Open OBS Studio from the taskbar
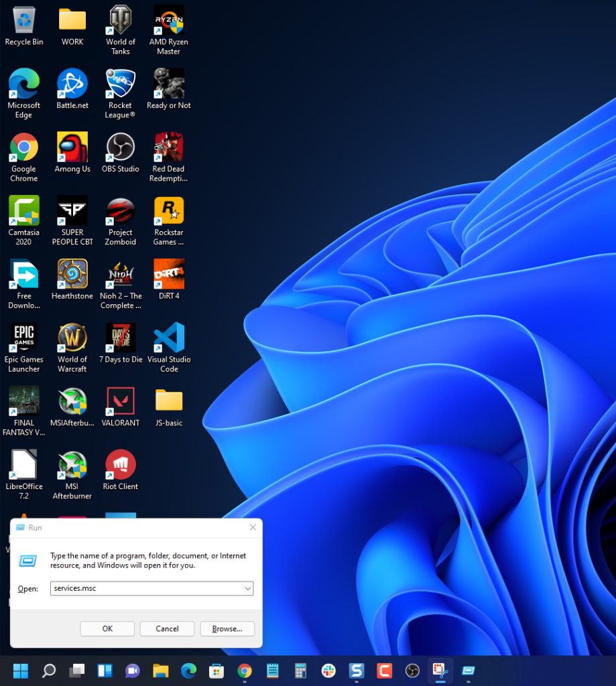Viewport: 616px width, 686px height. click(412, 671)
